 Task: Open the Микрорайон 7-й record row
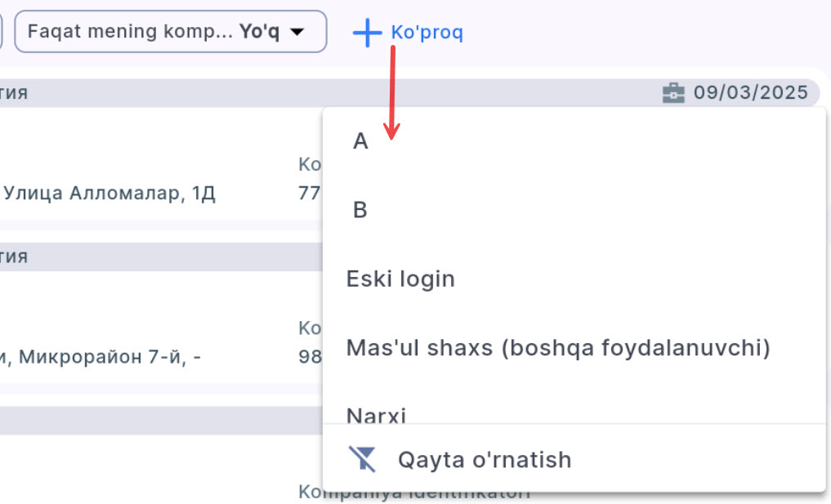(101, 357)
